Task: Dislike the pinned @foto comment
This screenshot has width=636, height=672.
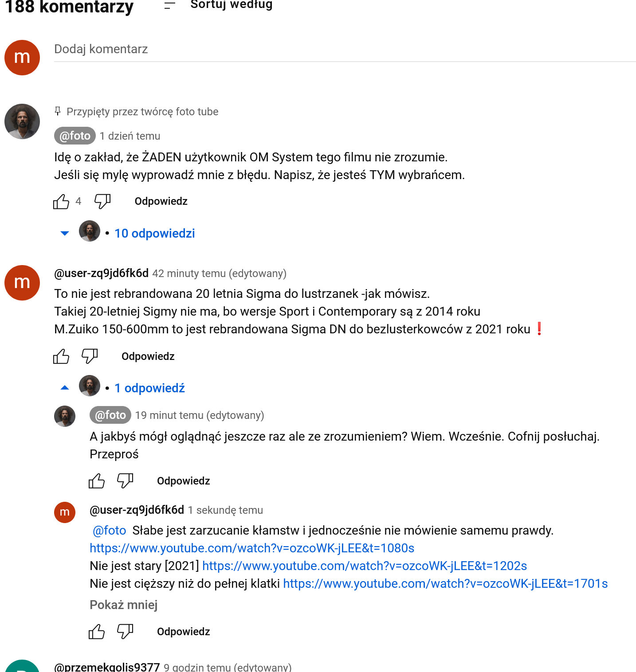Action: (102, 202)
